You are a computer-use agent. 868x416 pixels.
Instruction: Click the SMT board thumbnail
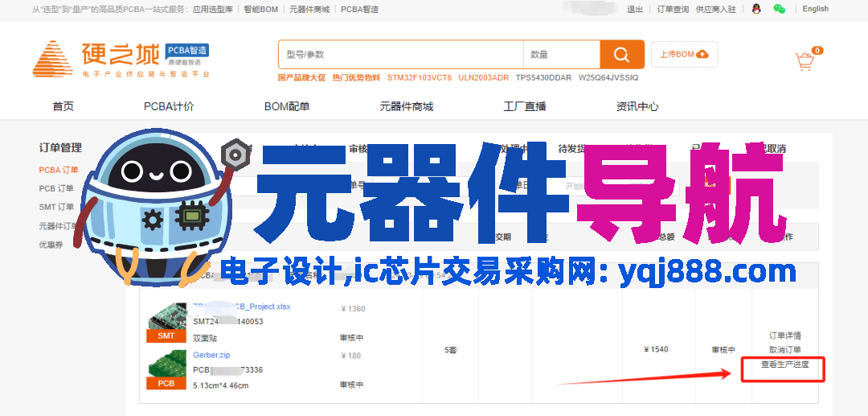point(166,322)
